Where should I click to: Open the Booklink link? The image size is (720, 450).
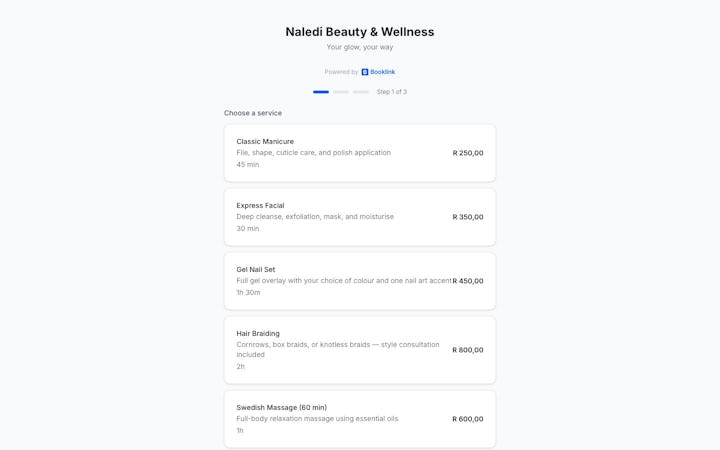(x=382, y=72)
